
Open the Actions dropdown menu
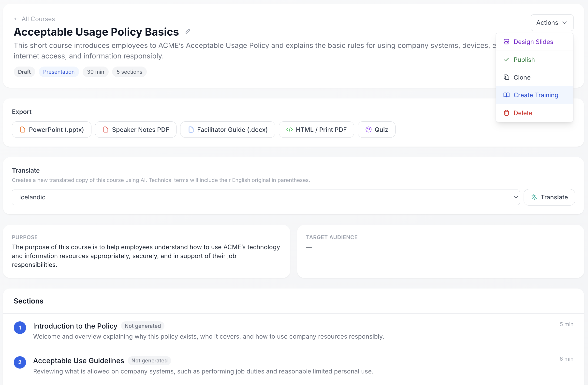click(552, 23)
